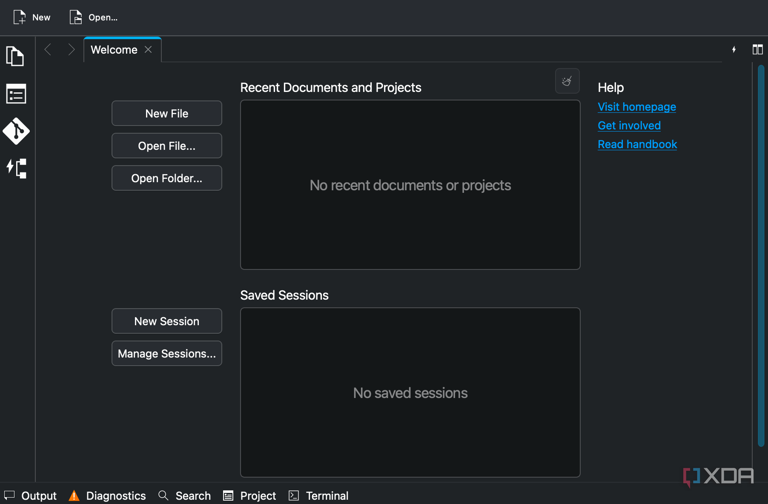768x504 pixels.
Task: Open the Read handbook link
Action: point(637,144)
